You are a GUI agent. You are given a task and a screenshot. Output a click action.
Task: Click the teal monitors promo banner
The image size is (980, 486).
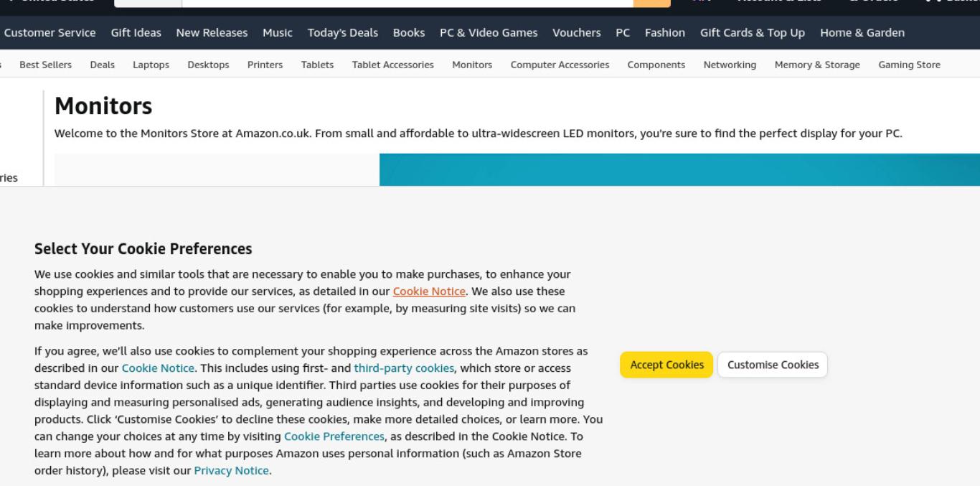679,169
